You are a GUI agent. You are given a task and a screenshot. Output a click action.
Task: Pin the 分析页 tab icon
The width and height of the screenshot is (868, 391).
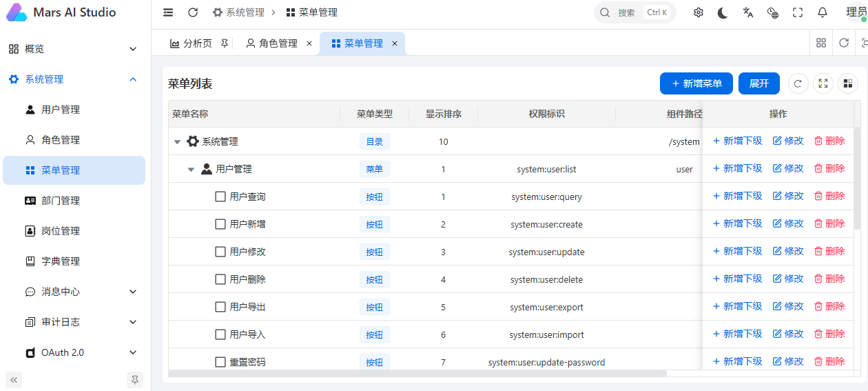[x=224, y=43]
